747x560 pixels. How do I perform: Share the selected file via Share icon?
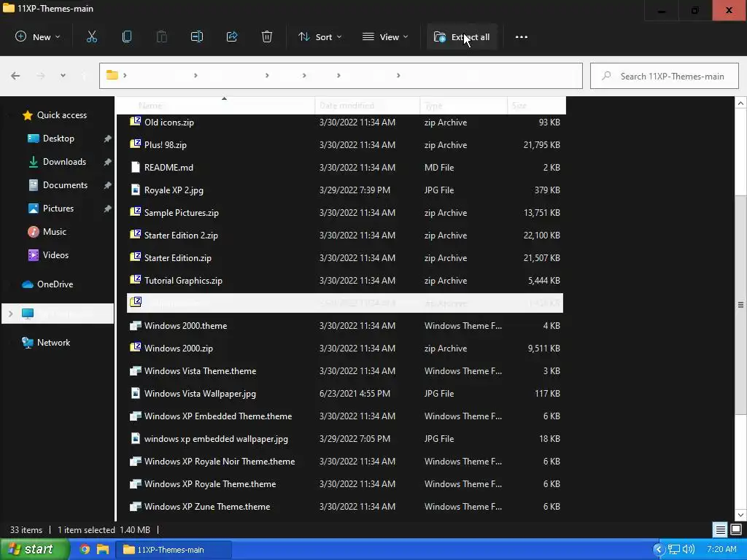click(x=232, y=37)
